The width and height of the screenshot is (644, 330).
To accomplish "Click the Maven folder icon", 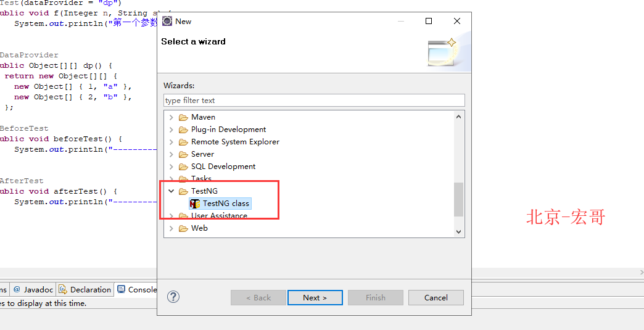I will click(x=183, y=117).
